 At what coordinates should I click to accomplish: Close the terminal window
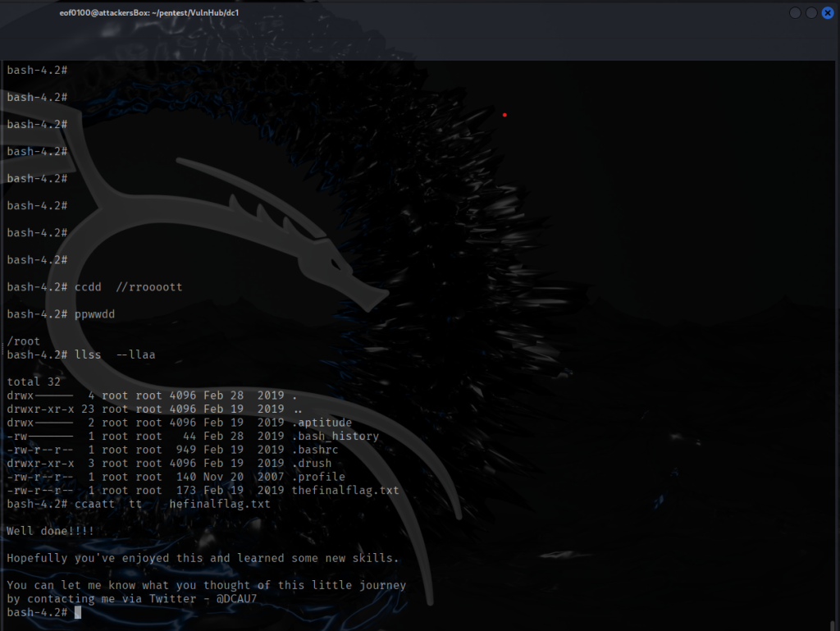(828, 13)
